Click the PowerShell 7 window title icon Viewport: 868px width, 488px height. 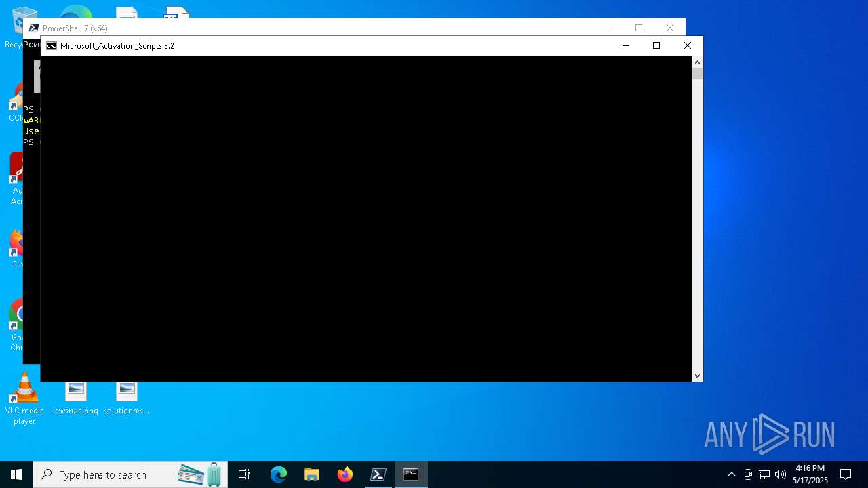pos(34,28)
